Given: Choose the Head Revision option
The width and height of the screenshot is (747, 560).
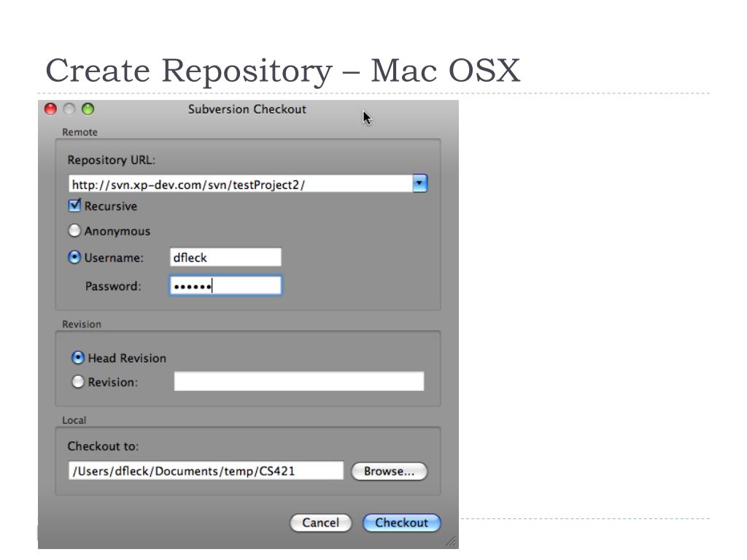Looking at the screenshot, I should 77,357.
